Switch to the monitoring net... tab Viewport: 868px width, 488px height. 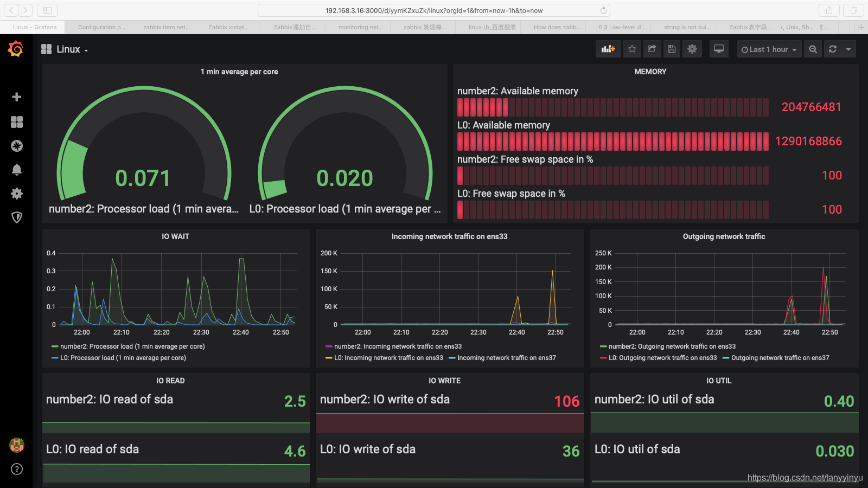click(x=358, y=27)
